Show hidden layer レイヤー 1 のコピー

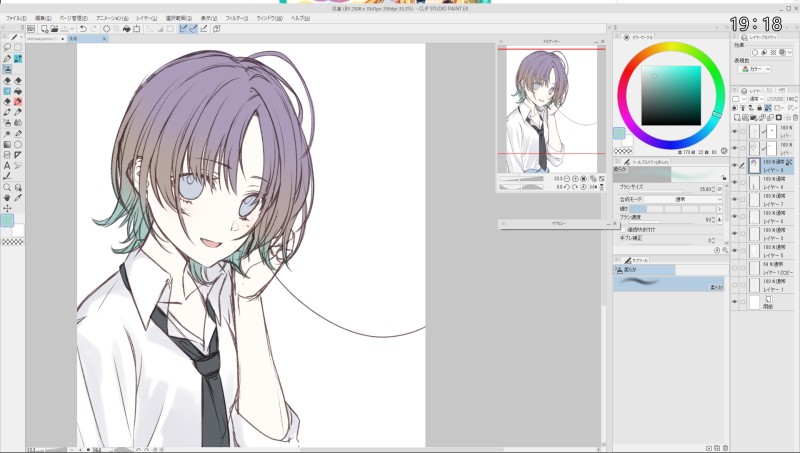point(735,268)
